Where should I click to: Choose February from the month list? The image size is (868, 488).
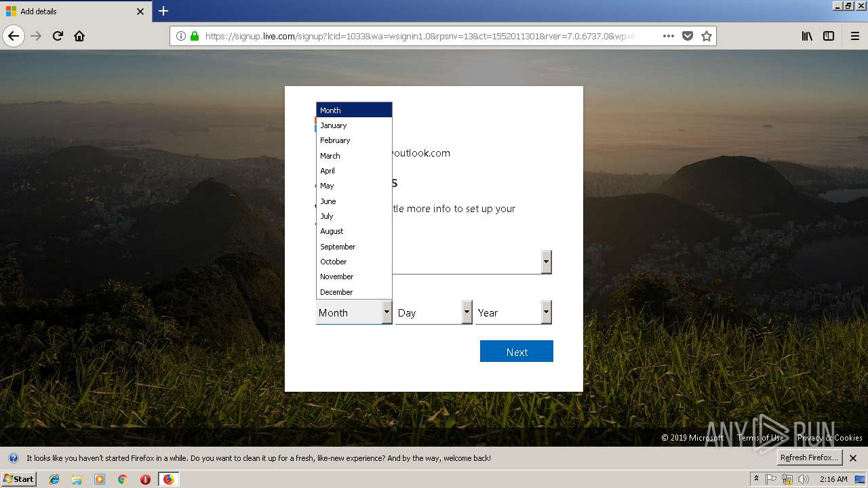click(354, 140)
